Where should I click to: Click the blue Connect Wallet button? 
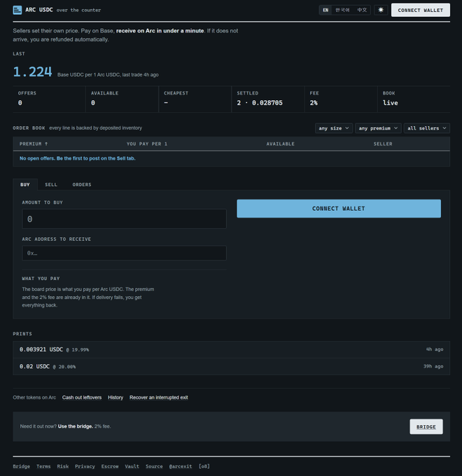(x=339, y=209)
